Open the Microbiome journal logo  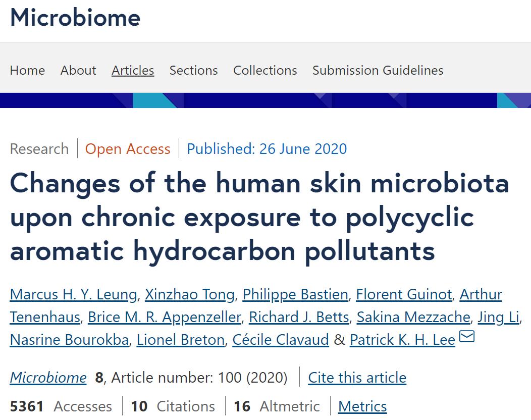(75, 17)
